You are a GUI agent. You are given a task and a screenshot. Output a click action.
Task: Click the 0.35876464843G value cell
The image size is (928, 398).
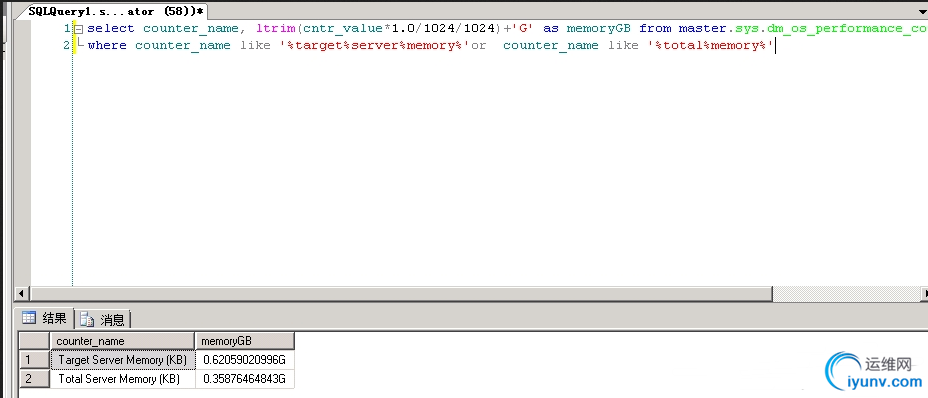tap(245, 378)
